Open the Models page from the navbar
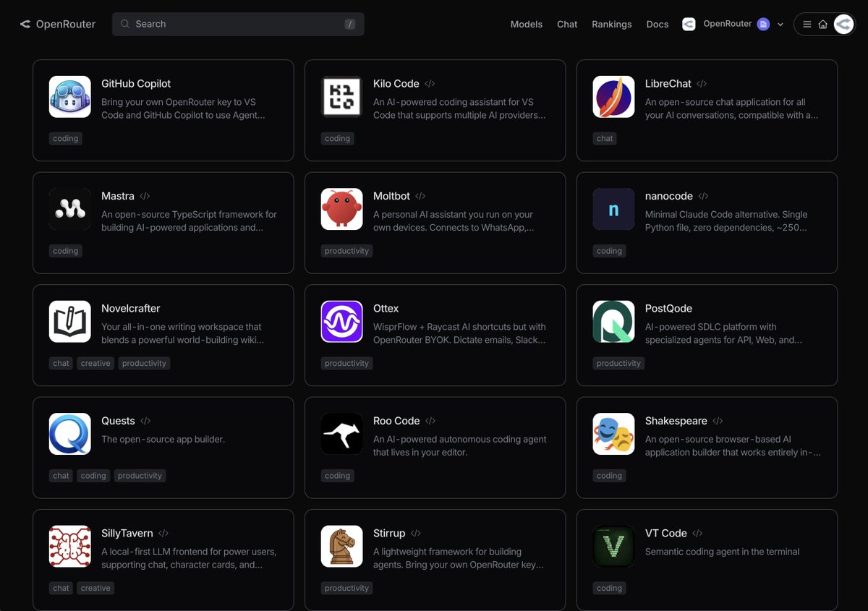The width and height of the screenshot is (868, 611). pos(526,24)
